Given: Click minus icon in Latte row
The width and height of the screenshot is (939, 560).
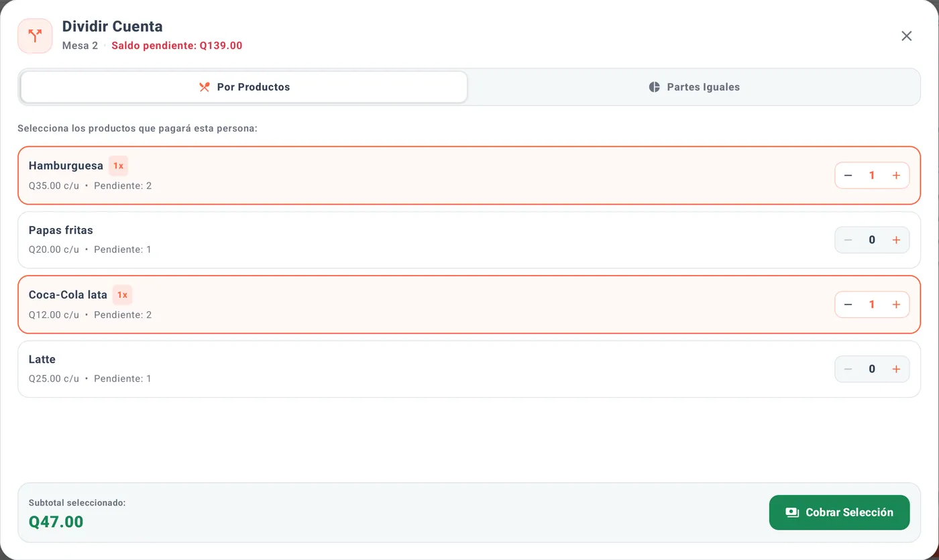Looking at the screenshot, I should (848, 369).
